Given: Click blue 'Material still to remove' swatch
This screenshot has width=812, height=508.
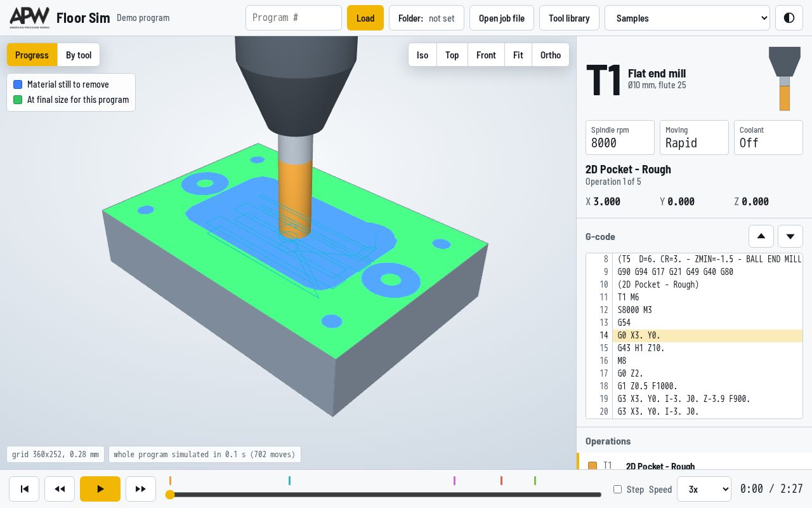Looking at the screenshot, I should coord(18,84).
